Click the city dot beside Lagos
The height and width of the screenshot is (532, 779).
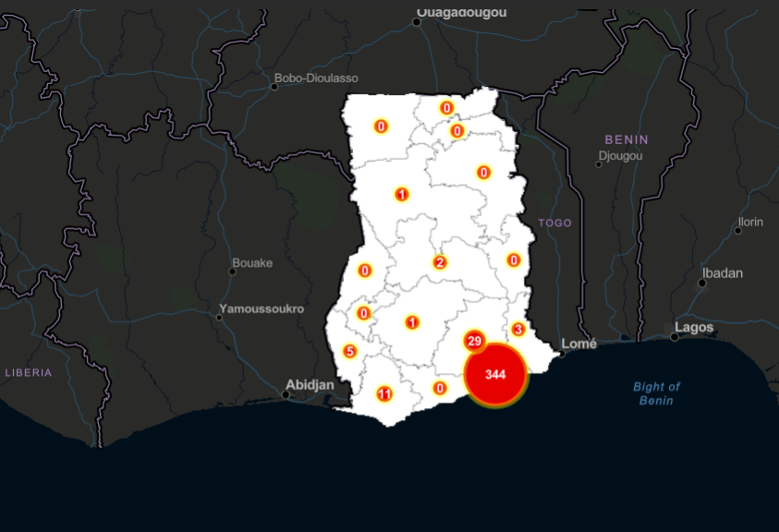coord(675,337)
